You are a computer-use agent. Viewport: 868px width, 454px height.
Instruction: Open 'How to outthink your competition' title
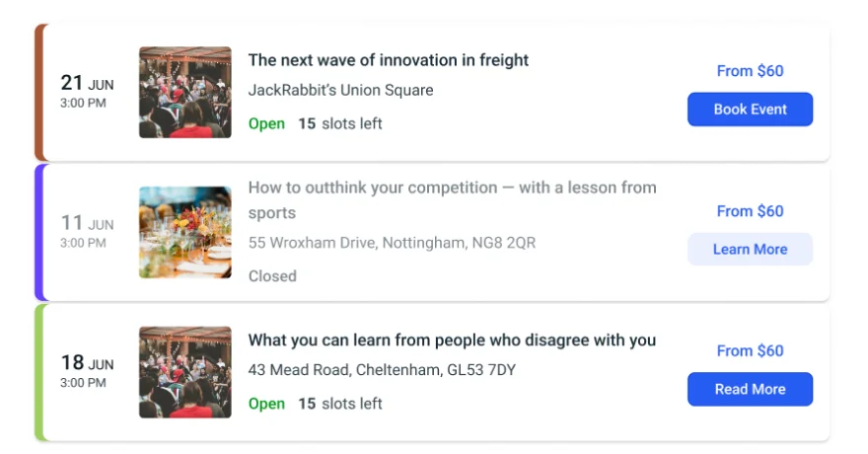453,200
